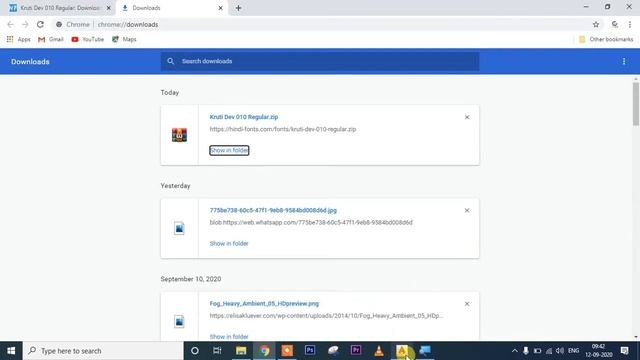640x360 pixels.
Task: Open VLC media player from the taskbar
Action: [379, 351]
